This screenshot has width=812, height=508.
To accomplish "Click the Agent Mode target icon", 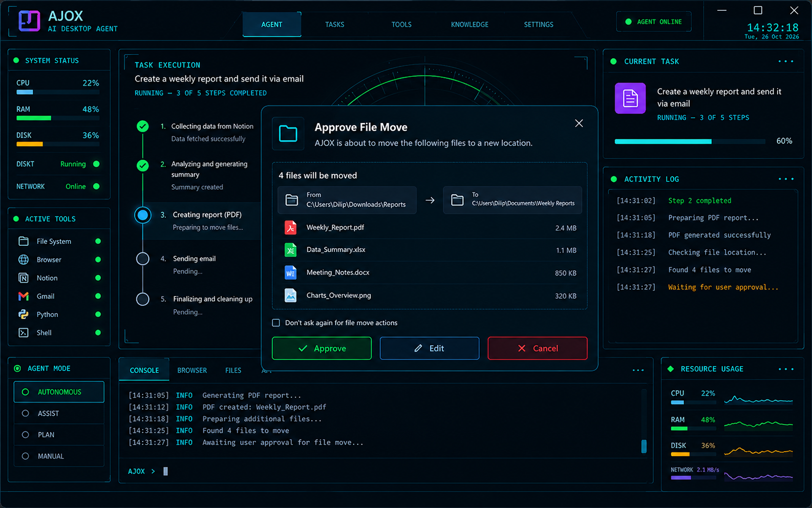I will point(17,368).
